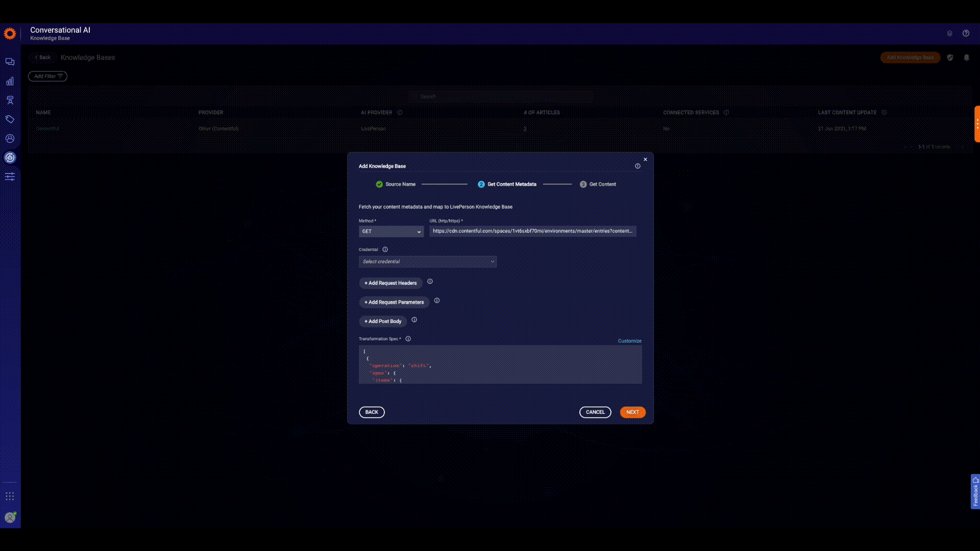Click the tag icon in sidebar
This screenshot has width=980, height=551.
pos(10,119)
